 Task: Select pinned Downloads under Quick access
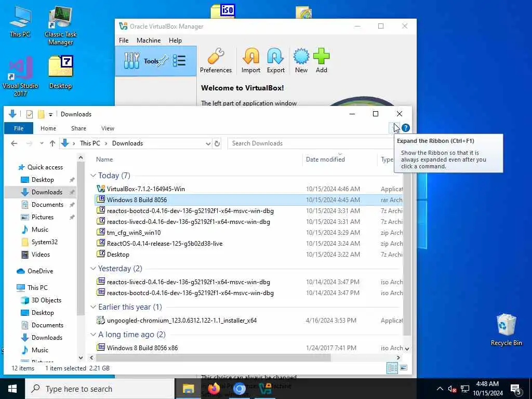click(47, 192)
